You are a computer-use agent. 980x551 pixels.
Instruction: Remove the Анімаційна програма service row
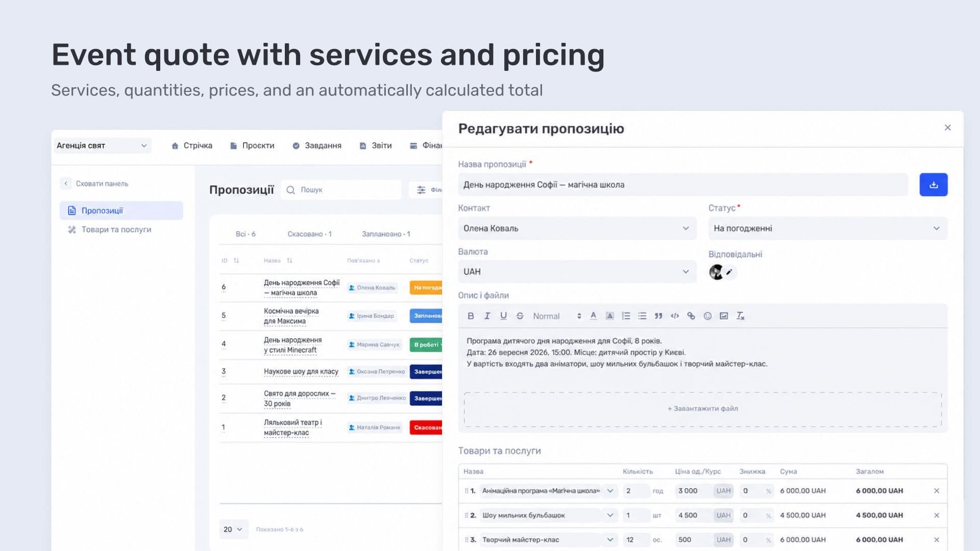click(x=937, y=491)
